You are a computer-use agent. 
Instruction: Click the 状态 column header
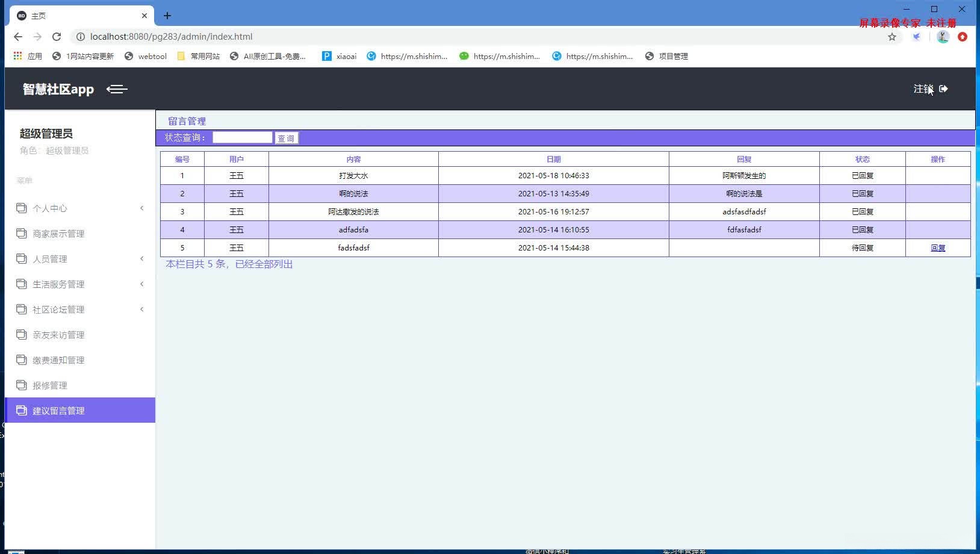point(863,159)
